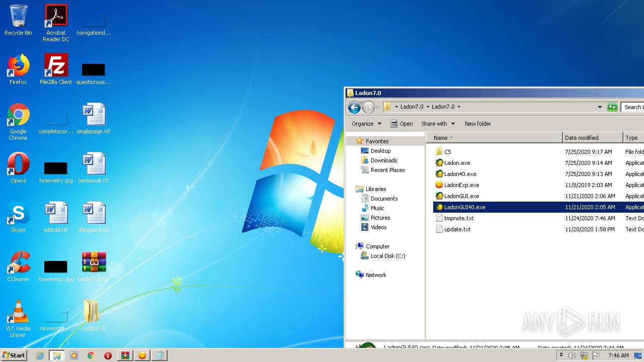The width and height of the screenshot is (644, 362).
Task: Refresh the Explorer folder view
Action: point(612,107)
